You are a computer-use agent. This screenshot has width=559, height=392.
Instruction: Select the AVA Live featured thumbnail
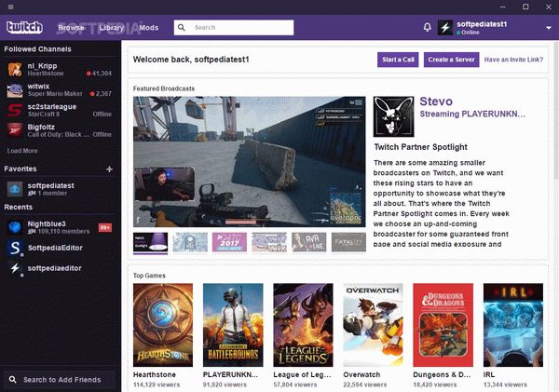coord(309,242)
